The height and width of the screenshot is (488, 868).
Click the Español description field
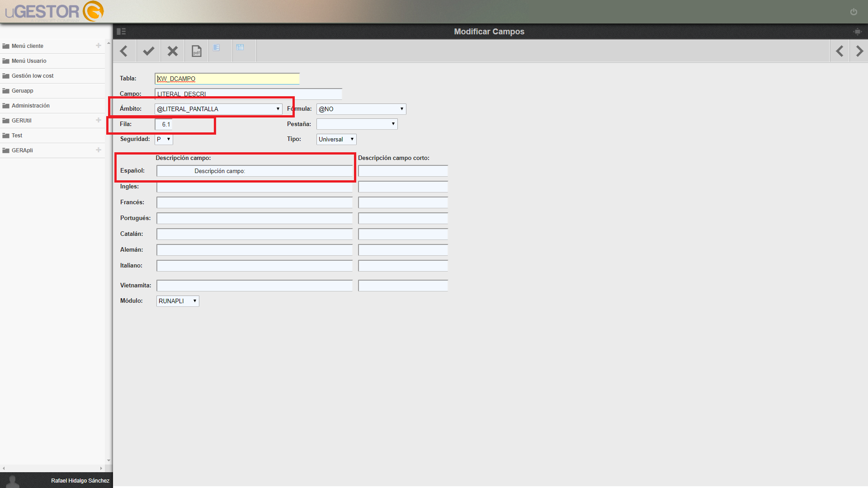point(255,171)
